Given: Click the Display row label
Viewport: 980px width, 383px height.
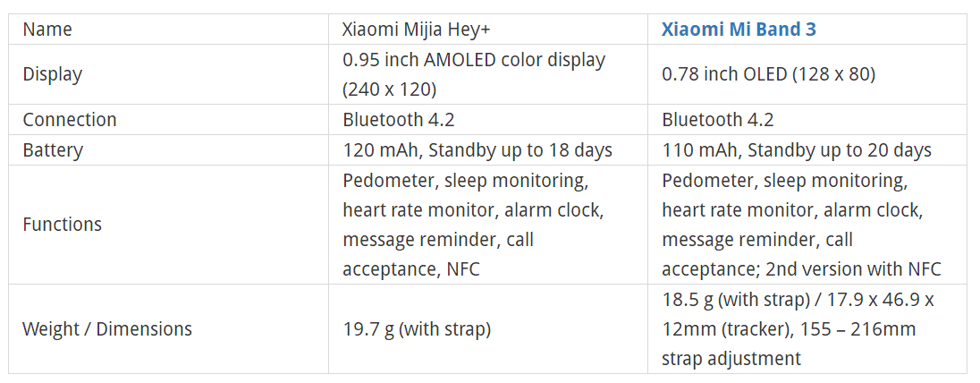Looking at the screenshot, I should (52, 74).
